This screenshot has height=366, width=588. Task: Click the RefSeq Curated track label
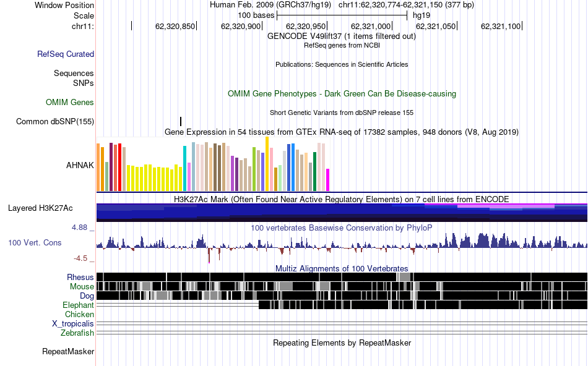(x=66, y=54)
